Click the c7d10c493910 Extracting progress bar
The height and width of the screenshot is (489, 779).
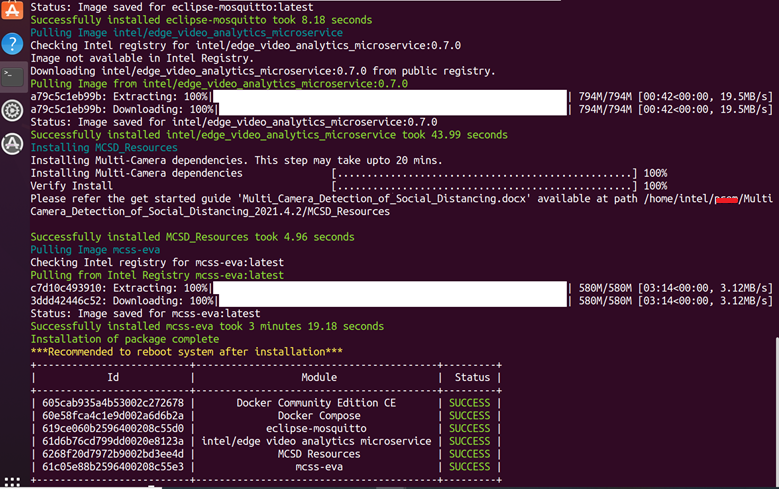pos(389,288)
